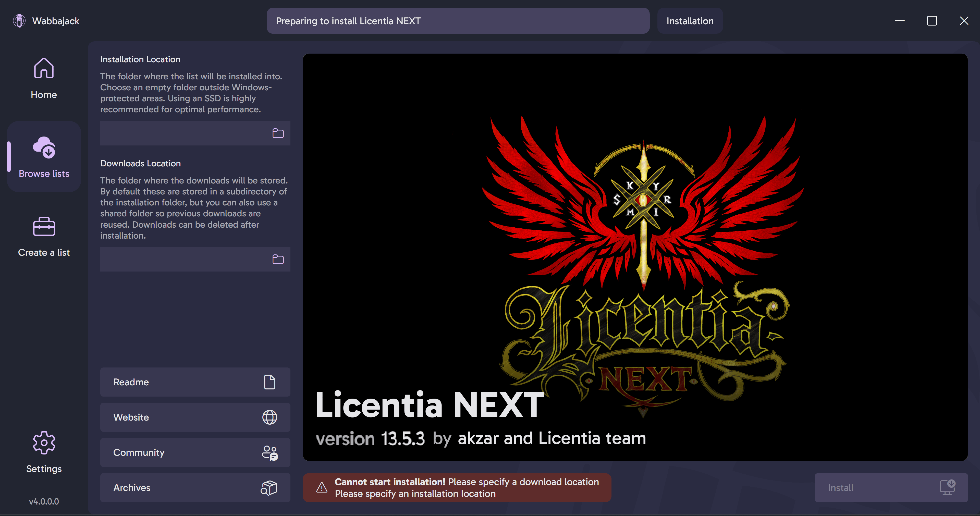Browse folder for Installation Location

(x=278, y=133)
